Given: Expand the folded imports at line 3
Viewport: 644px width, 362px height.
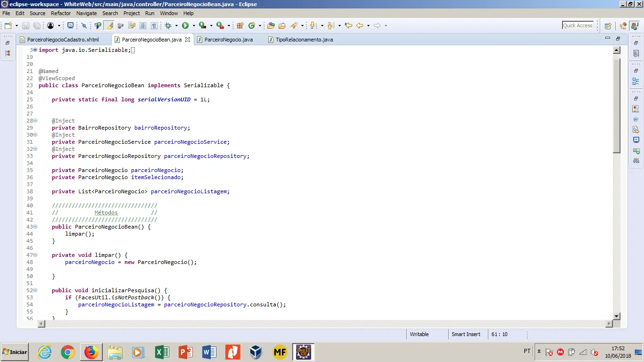Looking at the screenshot, I should tap(35, 50).
